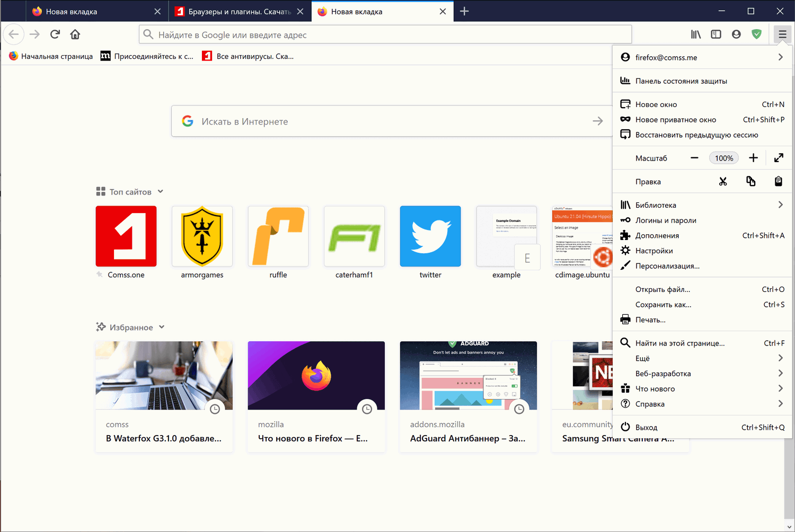Focus the address bar field

(x=385, y=34)
